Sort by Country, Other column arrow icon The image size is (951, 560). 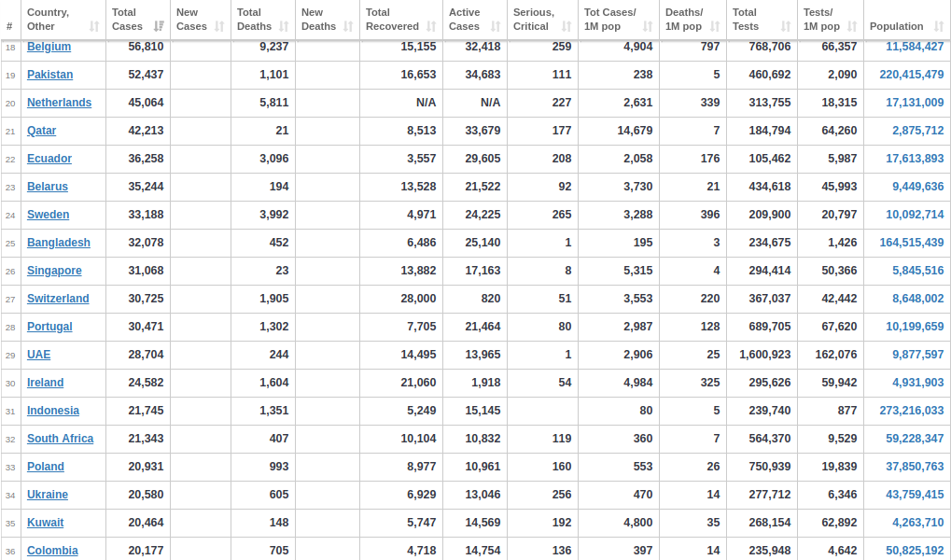click(x=94, y=26)
